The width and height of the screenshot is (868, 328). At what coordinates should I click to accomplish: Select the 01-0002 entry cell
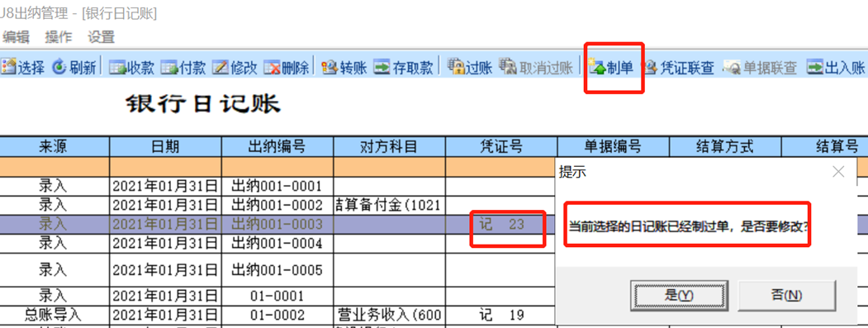[x=277, y=316]
